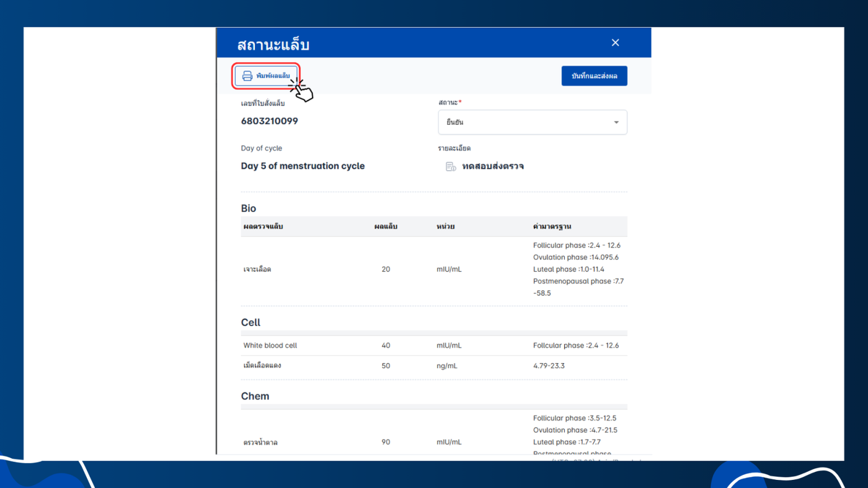Open the สถานะ dropdown showing ยืนยัน
This screenshot has width=868, height=488.
533,122
